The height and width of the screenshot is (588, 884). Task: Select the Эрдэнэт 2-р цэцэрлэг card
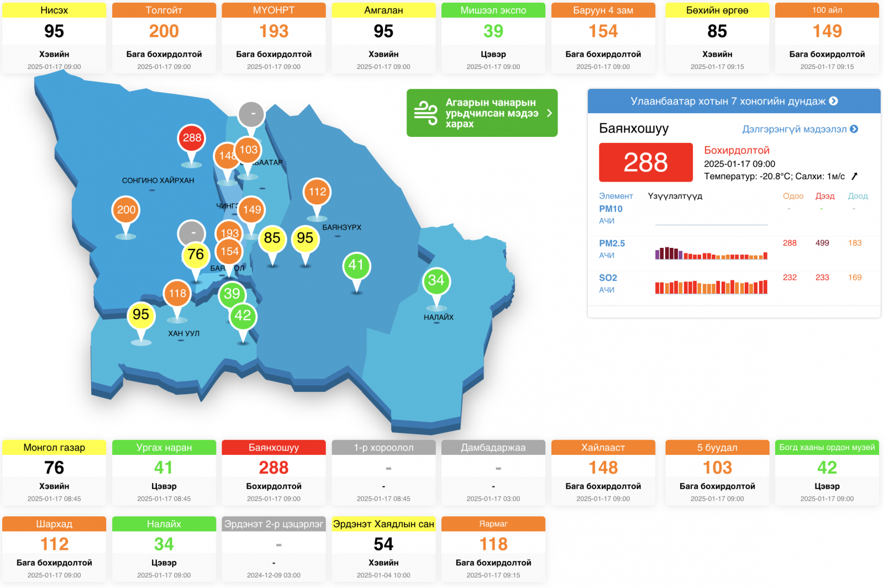tap(274, 549)
